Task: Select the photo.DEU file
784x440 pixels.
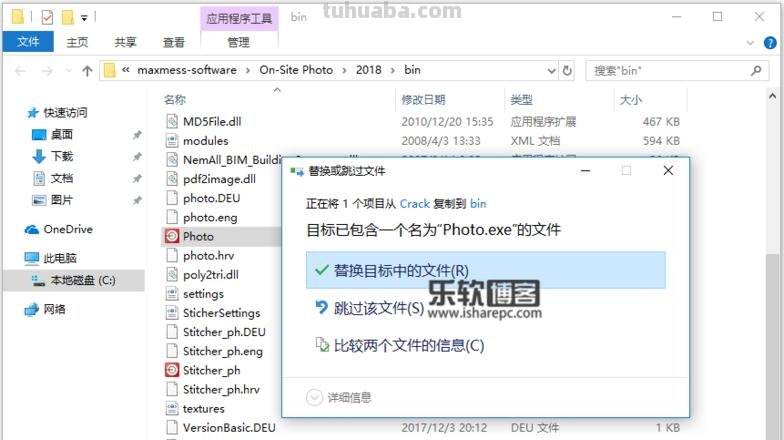Action: pyautogui.click(x=212, y=198)
